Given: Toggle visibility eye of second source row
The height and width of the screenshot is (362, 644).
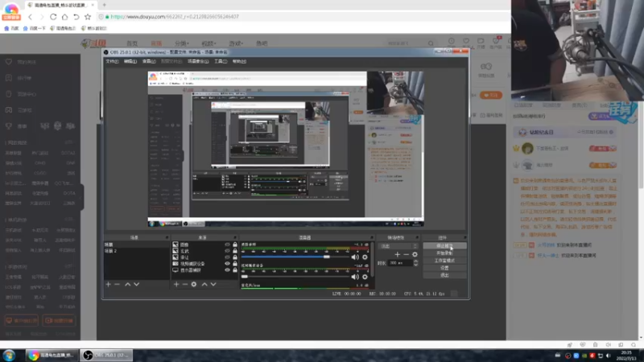Looking at the screenshot, I should click(x=227, y=251).
